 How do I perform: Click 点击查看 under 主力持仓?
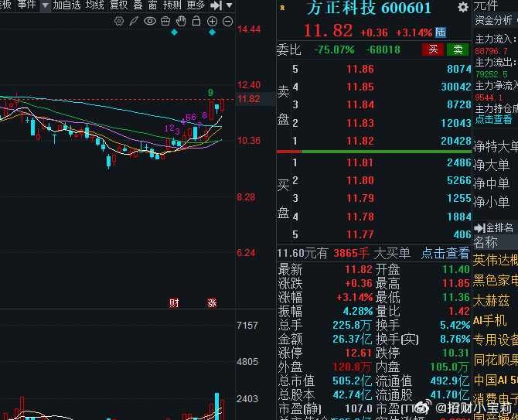493,119
